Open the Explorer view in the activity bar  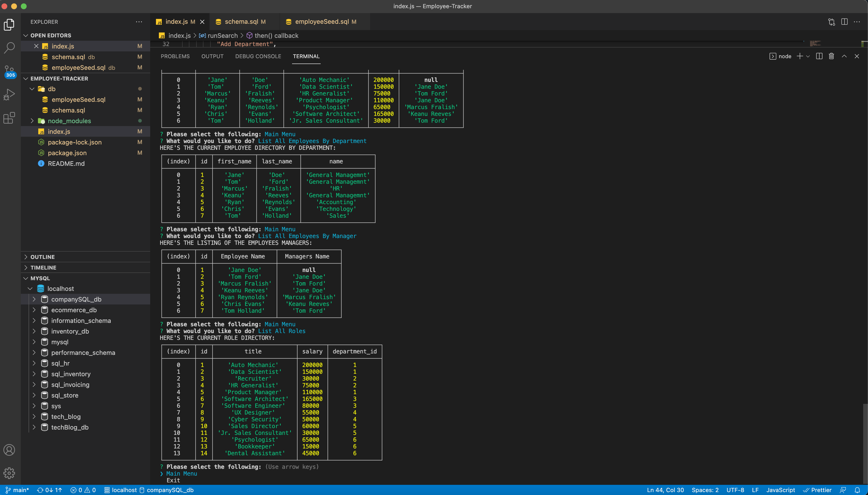9,24
